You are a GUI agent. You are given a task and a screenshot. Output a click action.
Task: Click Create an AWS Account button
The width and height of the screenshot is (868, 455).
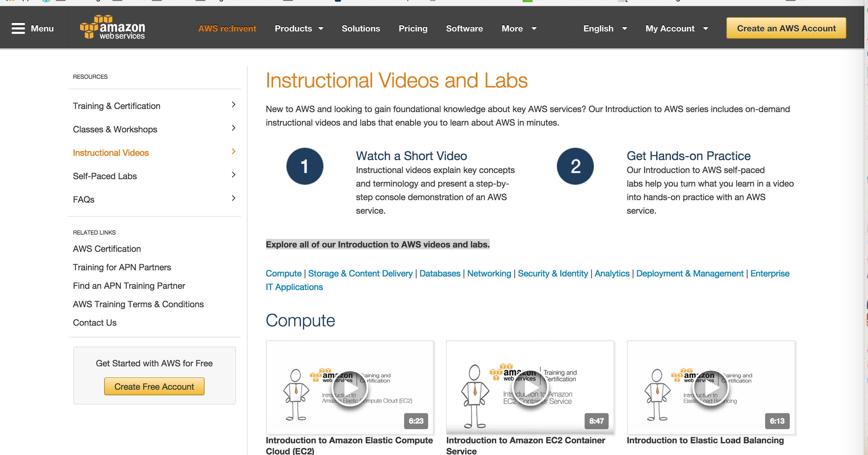pos(786,28)
